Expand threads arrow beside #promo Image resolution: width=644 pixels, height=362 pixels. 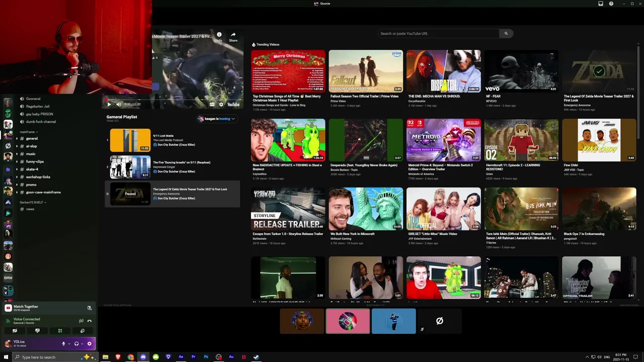pyautogui.click(x=17, y=185)
